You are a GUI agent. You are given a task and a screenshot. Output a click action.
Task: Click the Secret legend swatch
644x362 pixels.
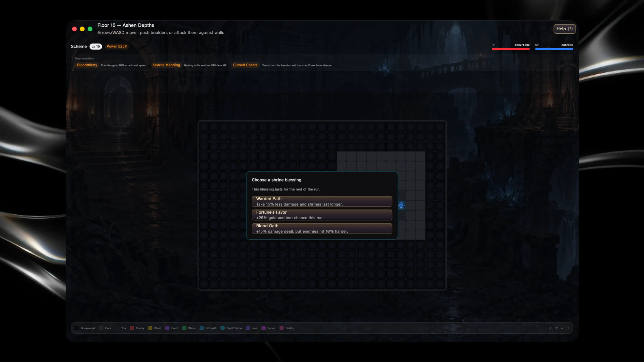pyautogui.click(x=263, y=328)
